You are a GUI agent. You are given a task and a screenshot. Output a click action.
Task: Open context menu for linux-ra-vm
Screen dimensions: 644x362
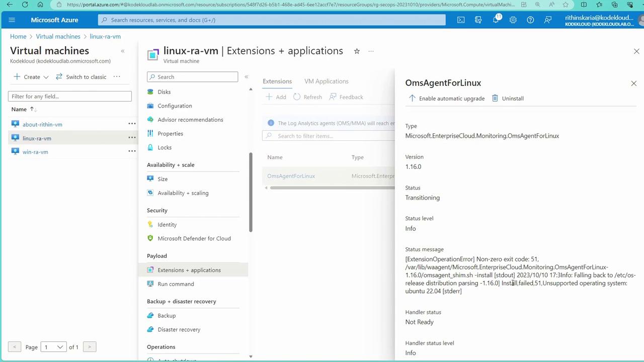click(132, 137)
